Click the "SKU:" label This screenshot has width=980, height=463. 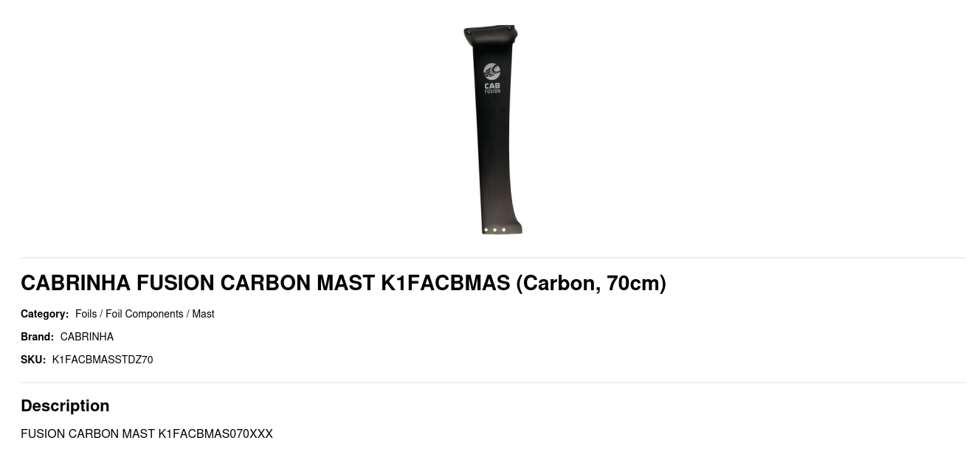[33, 360]
